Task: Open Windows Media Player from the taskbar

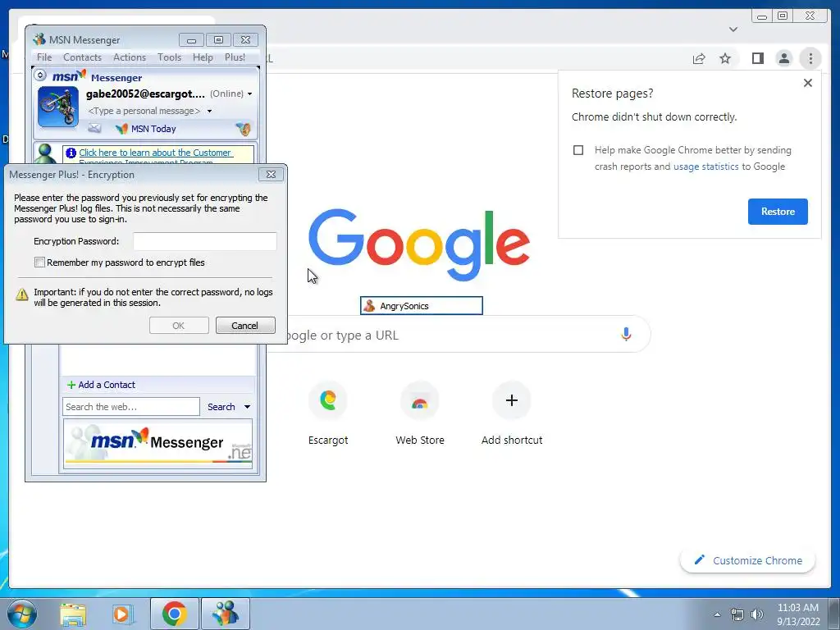Action: click(x=121, y=614)
